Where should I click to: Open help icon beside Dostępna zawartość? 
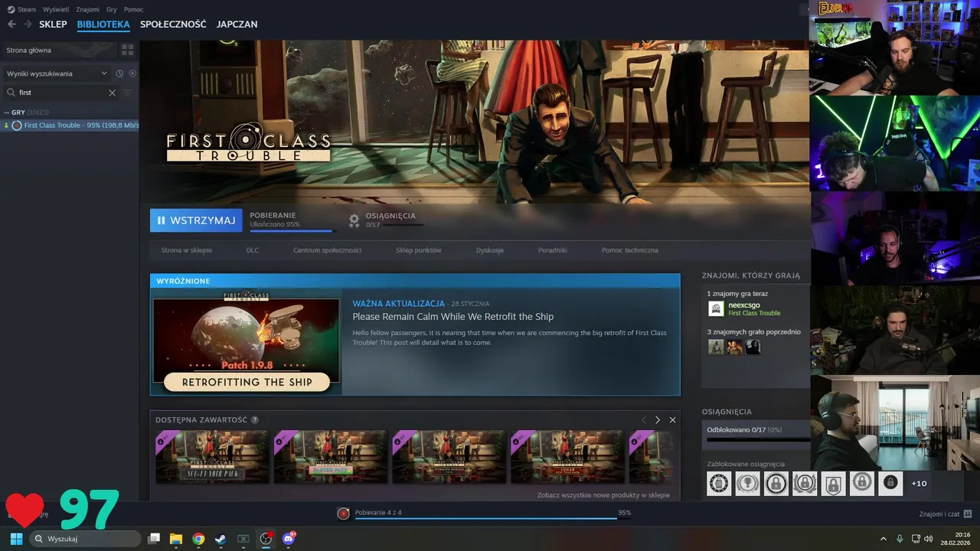254,419
